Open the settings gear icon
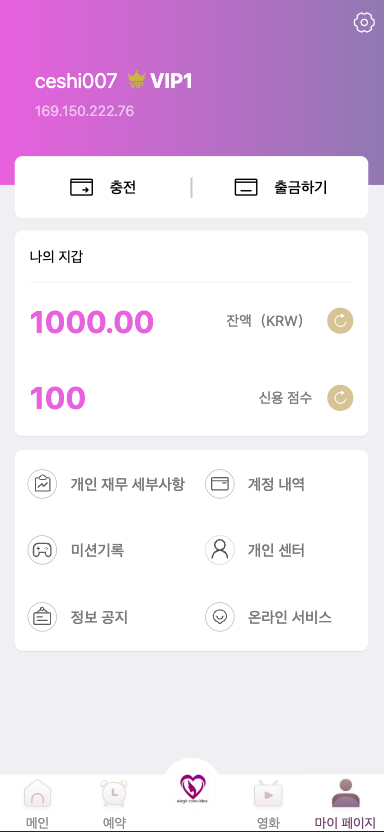 364,22
